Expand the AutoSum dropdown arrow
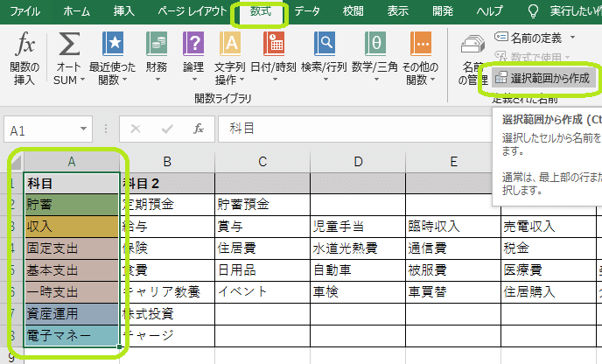Image resolution: width=602 pixels, height=364 pixels. pyautogui.click(x=82, y=80)
